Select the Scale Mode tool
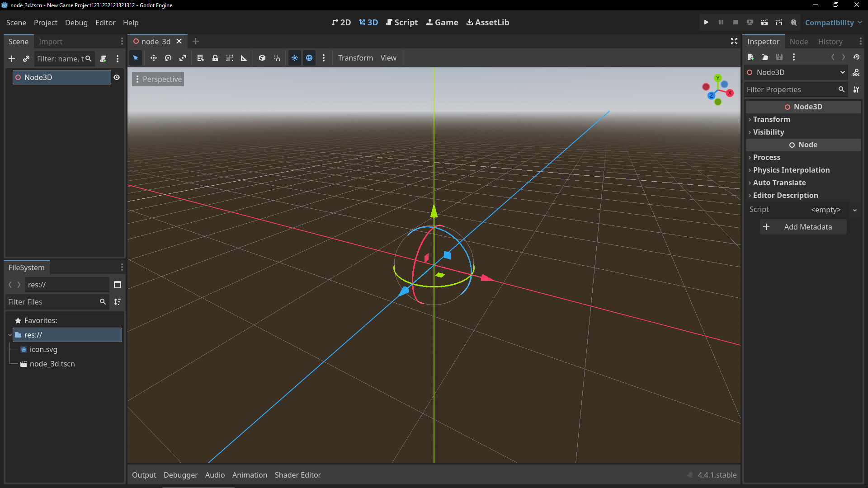The height and width of the screenshot is (488, 868). (x=183, y=58)
